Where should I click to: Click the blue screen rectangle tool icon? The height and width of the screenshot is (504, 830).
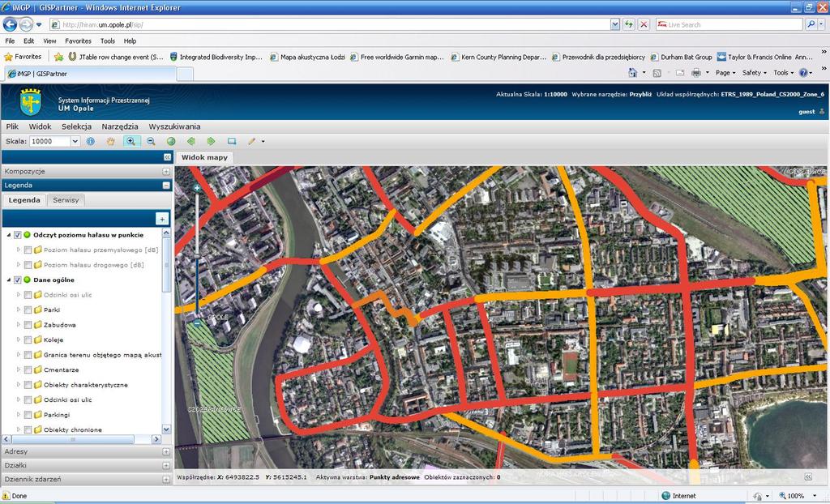pos(232,141)
